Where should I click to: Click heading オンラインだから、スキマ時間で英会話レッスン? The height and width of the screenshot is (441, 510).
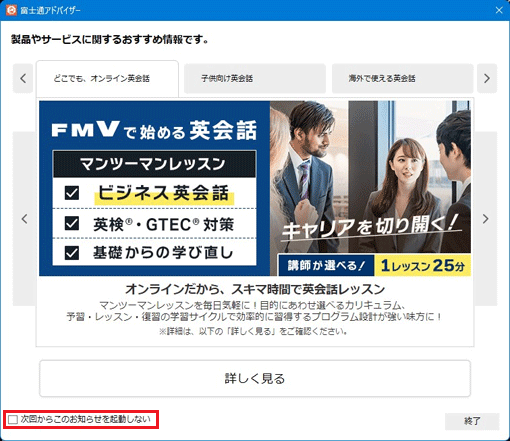255,289
